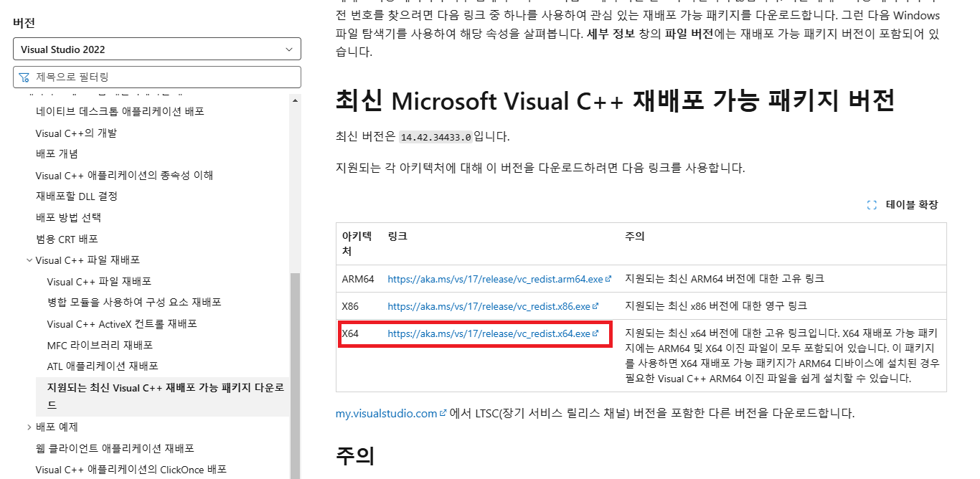
Task: Click the ARM64 note about 고유 링크
Action: [725, 279]
